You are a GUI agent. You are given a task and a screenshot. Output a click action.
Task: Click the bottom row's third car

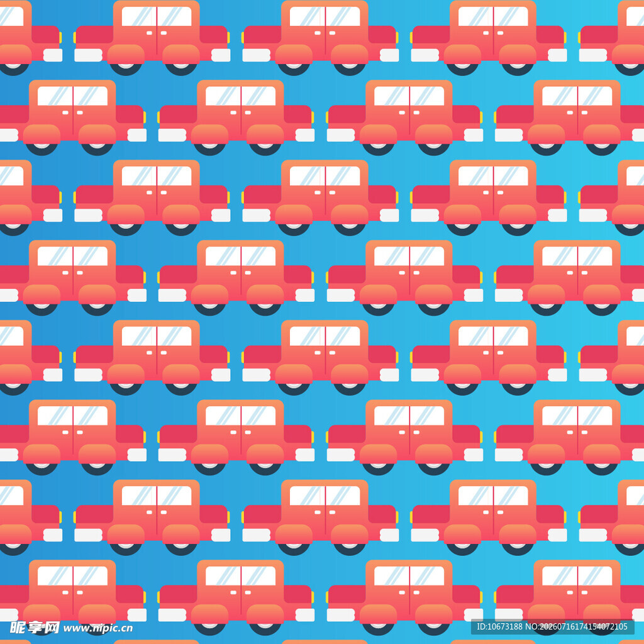pos(404,598)
